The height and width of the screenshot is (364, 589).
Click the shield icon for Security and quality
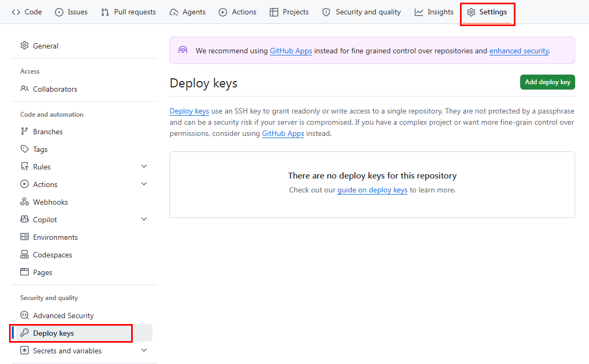click(x=326, y=12)
